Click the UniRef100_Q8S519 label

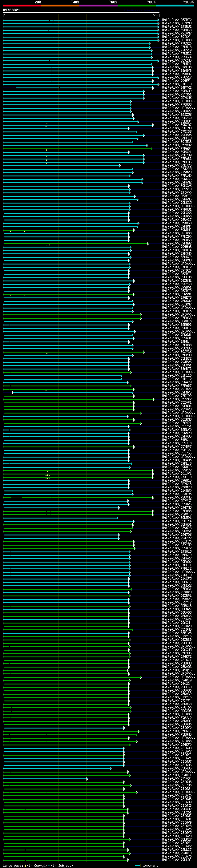click(177, 189)
